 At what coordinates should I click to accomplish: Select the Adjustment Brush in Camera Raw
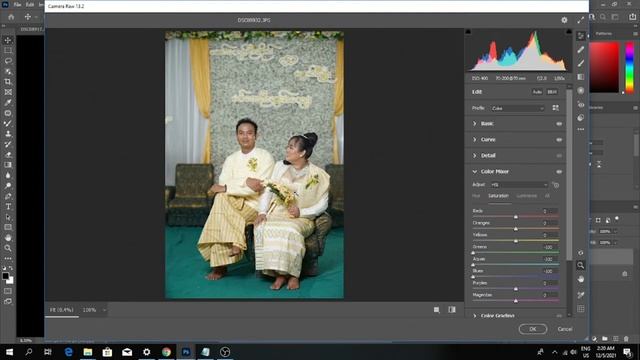[581, 63]
